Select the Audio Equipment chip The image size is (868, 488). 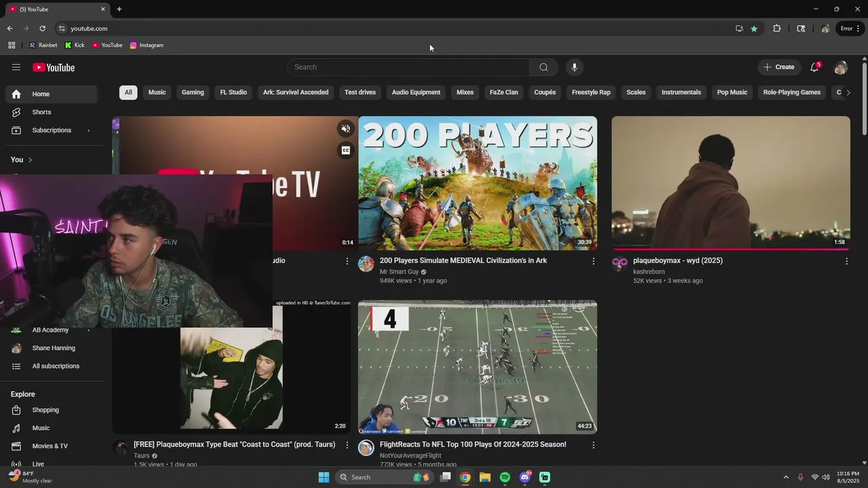tap(416, 92)
